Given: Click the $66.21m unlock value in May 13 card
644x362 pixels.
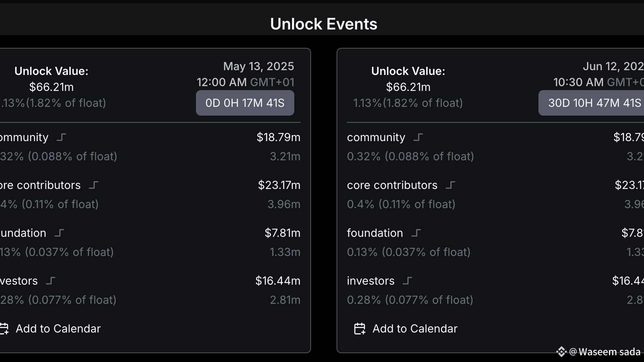Looking at the screenshot, I should [51, 87].
